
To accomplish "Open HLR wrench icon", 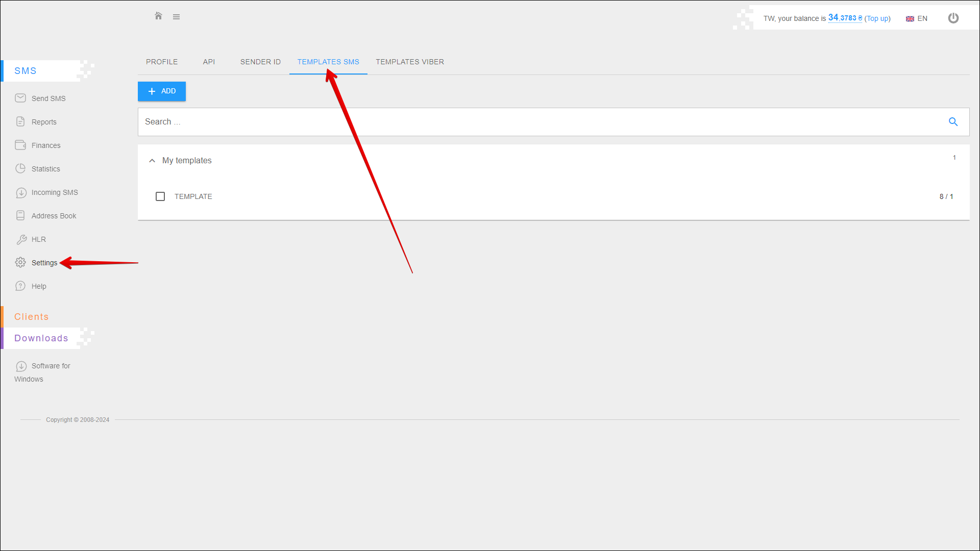I will [x=21, y=239].
